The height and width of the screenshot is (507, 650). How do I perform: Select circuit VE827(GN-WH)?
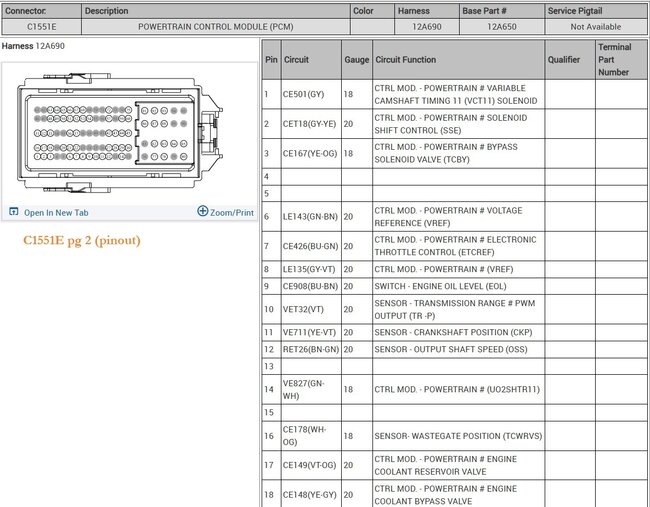[303, 390]
